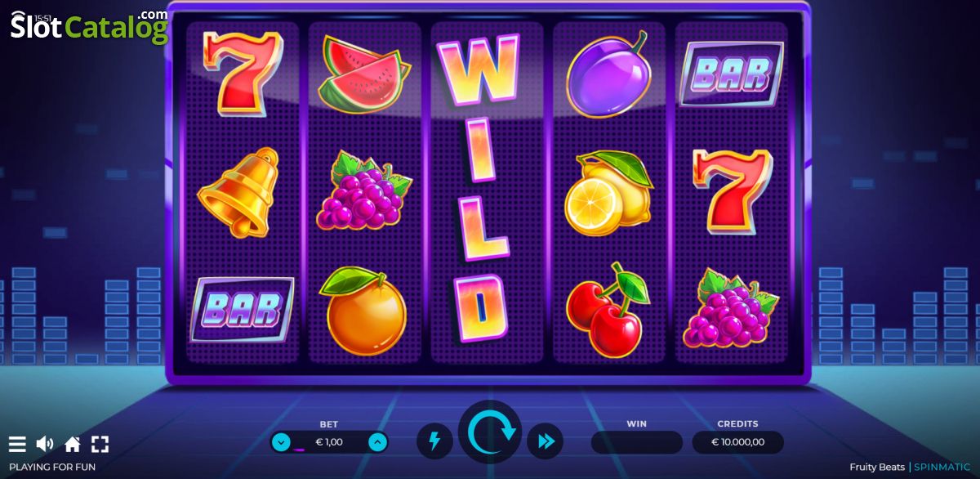Screen dimensions: 980x479
Task: Select the golden bell symbol
Action: [238, 192]
